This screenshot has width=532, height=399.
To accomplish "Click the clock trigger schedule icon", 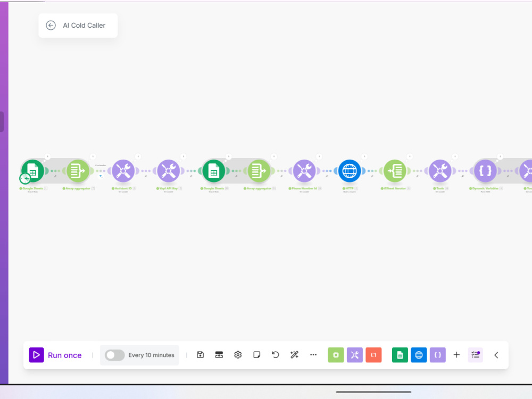I will (x=25, y=178).
